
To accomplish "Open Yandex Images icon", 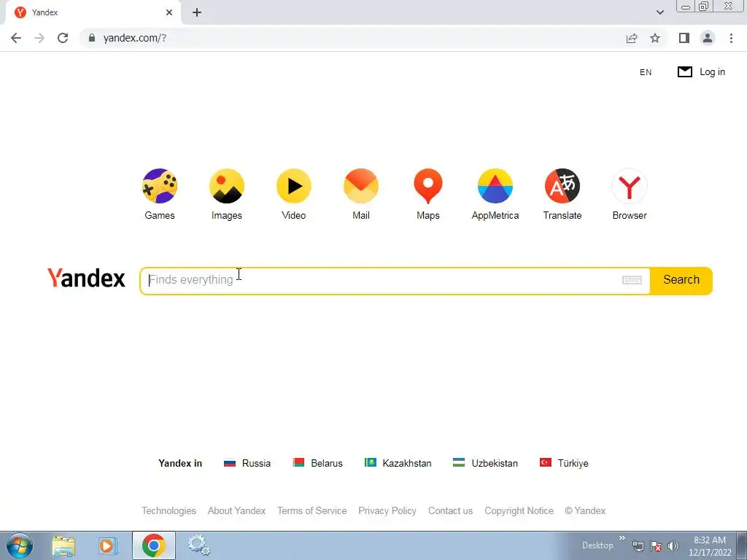I will (227, 186).
